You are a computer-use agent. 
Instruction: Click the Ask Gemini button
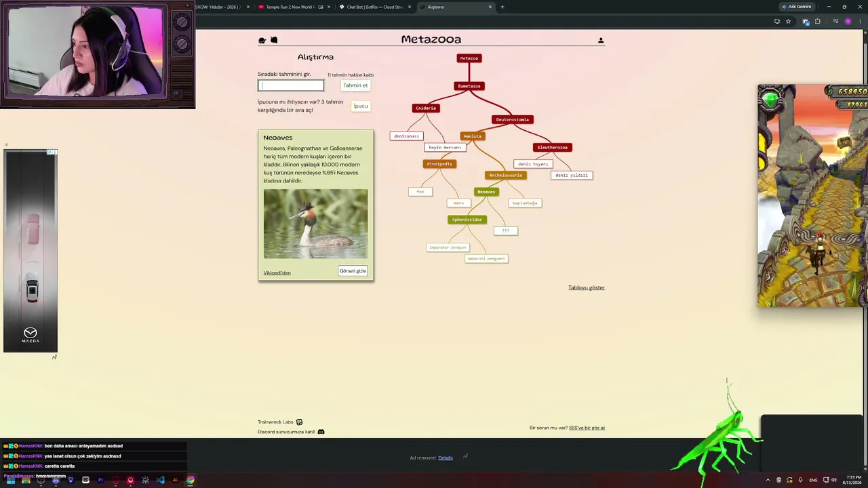(x=796, y=7)
